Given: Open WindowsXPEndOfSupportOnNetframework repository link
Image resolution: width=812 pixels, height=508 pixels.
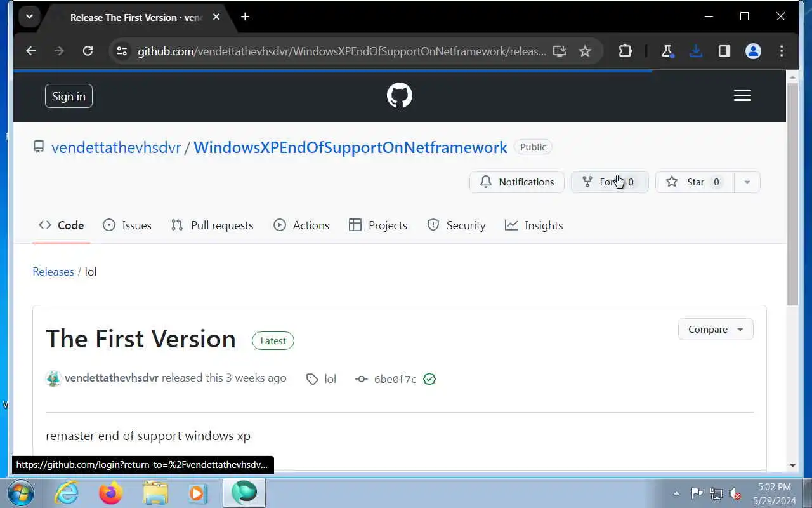Looking at the screenshot, I should pos(350,147).
